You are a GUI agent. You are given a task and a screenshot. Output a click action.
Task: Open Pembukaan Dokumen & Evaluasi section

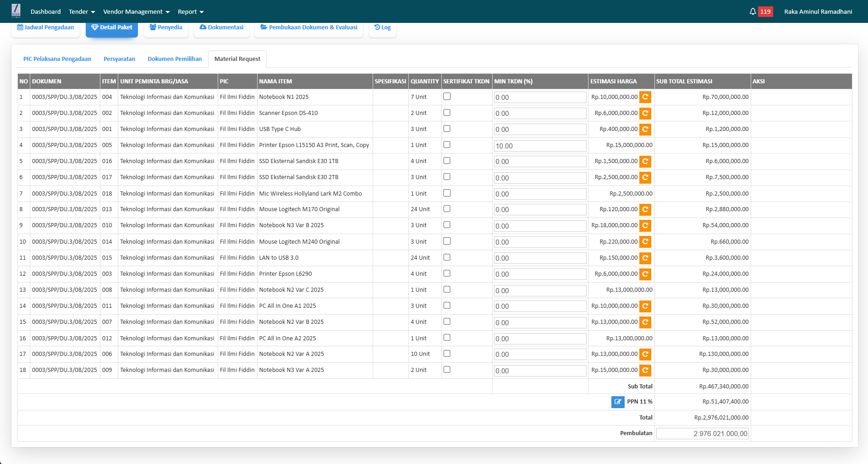pos(309,27)
